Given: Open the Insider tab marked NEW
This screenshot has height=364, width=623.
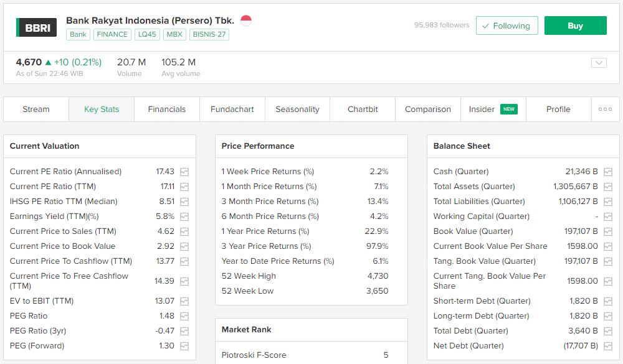Looking at the screenshot, I should 493,109.
